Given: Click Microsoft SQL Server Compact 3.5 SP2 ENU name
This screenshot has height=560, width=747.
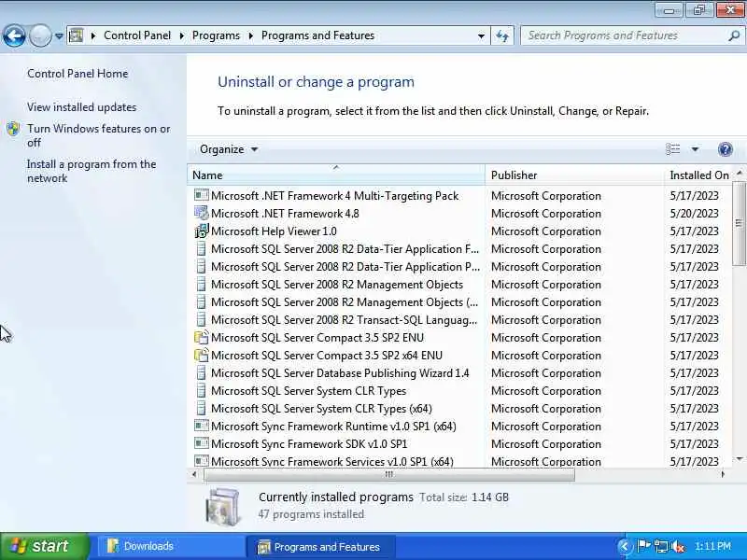Looking at the screenshot, I should click(x=317, y=338).
